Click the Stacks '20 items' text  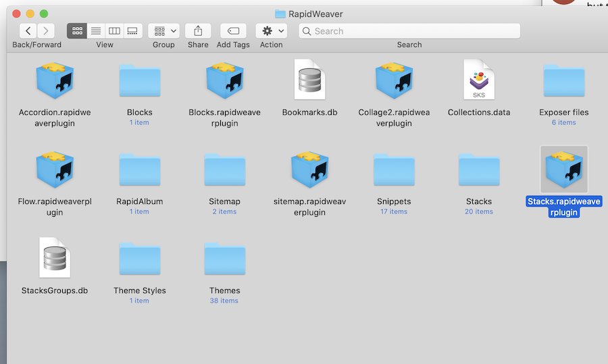(479, 211)
